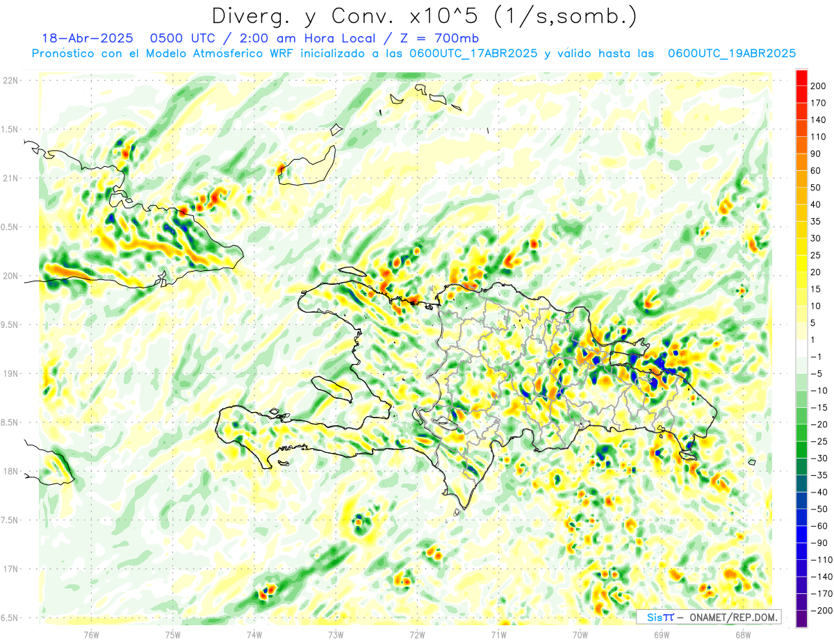Click the '22N' latitude label
This screenshot has height=644, width=834.
click(10, 81)
